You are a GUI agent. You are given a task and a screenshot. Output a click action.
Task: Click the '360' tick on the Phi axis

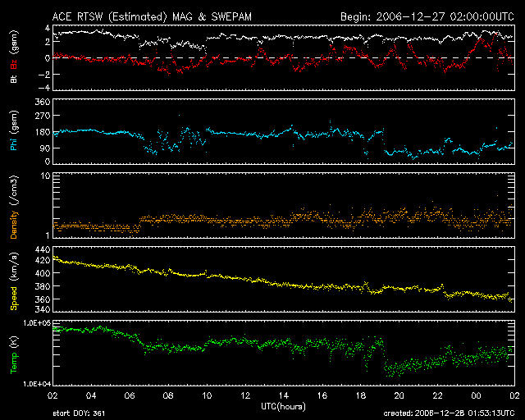43,102
